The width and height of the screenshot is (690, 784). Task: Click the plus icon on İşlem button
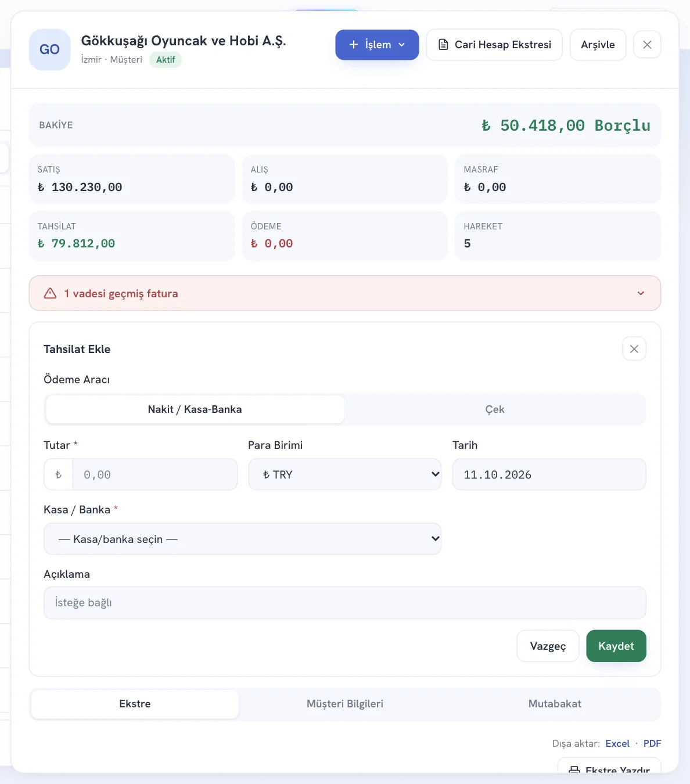pos(353,45)
